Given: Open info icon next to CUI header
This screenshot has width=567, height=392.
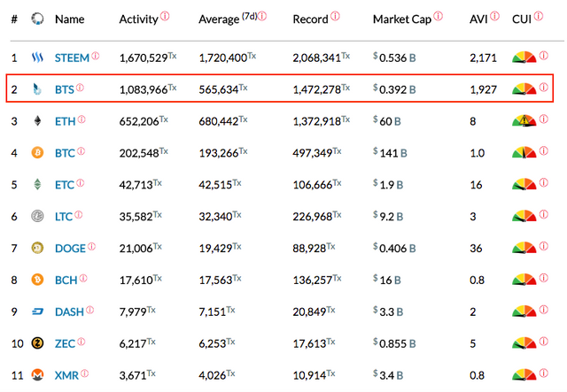Looking at the screenshot, I should 539,16.
